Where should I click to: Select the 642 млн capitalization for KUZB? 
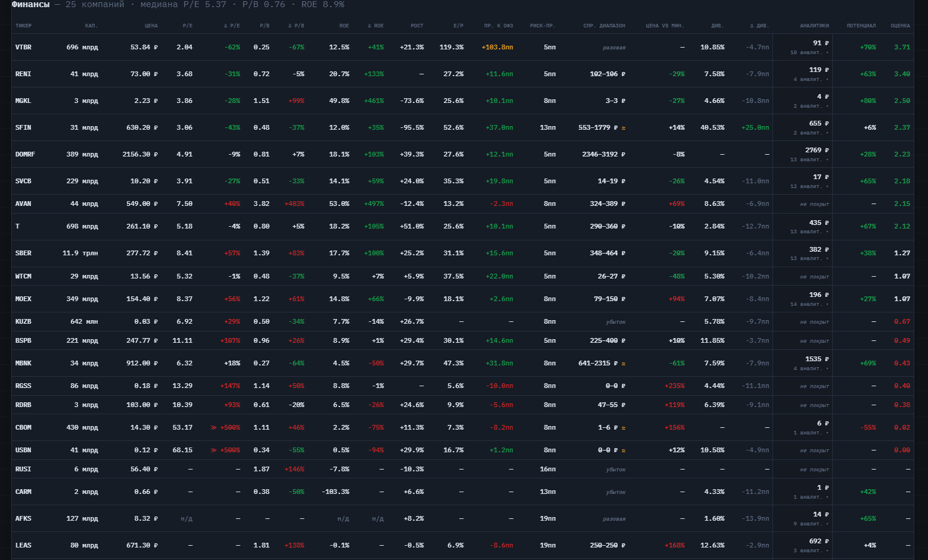tap(84, 322)
